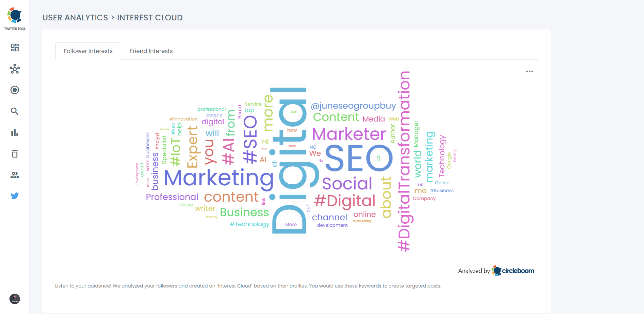Viewport: 644px width, 314px height.
Task: Select Marketing in the interest cloud
Action: pos(219,177)
